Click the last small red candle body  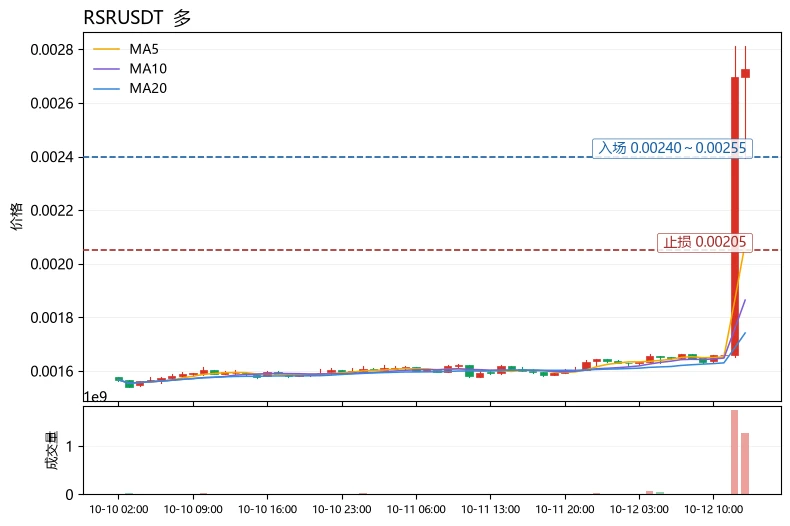coord(745,74)
